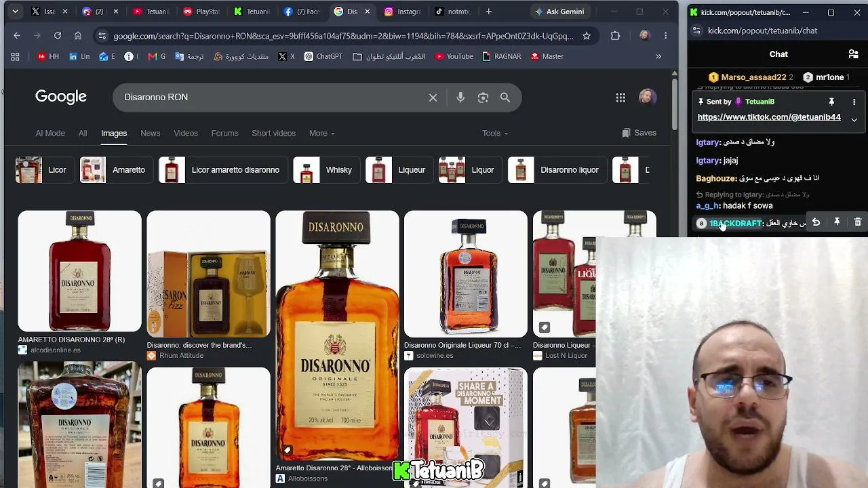Submit search with the magnifying glass icon

[505, 98]
